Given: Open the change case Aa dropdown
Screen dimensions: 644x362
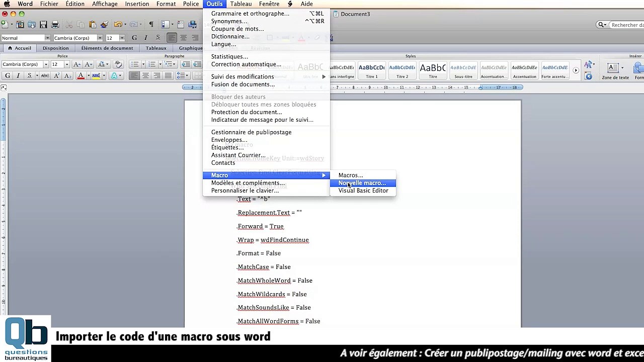Looking at the screenshot, I should [x=102, y=64].
